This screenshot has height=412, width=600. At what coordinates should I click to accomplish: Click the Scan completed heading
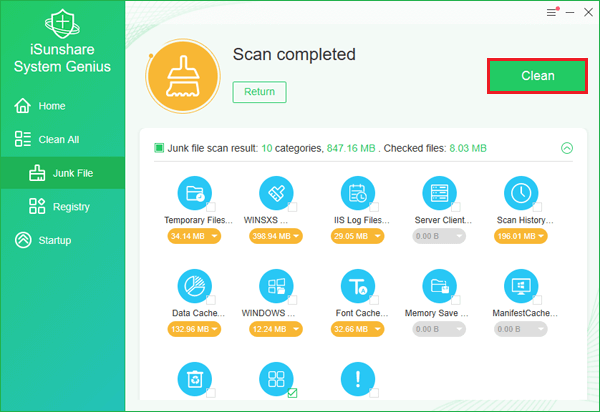294,54
